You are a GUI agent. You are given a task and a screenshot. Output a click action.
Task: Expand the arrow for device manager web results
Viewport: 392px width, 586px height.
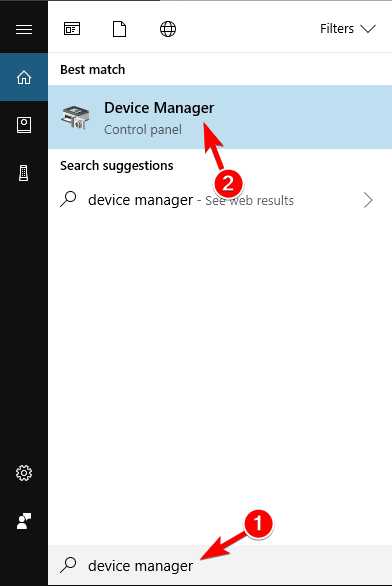[368, 200]
